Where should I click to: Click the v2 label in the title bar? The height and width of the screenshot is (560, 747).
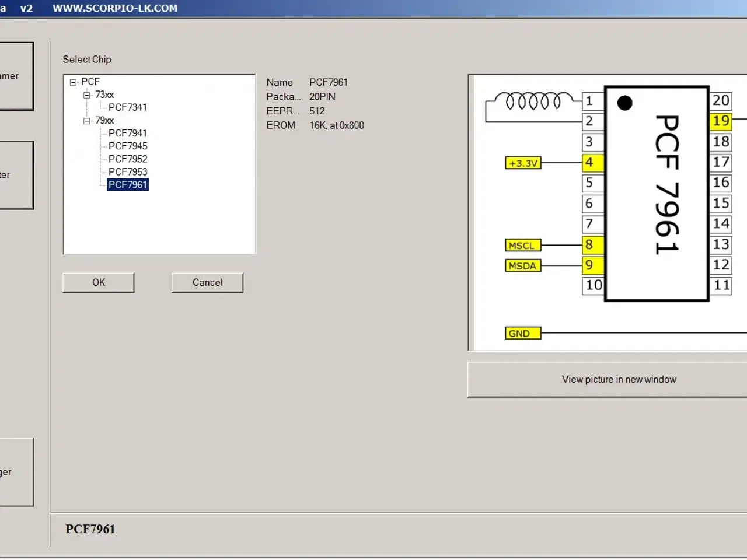(x=27, y=8)
